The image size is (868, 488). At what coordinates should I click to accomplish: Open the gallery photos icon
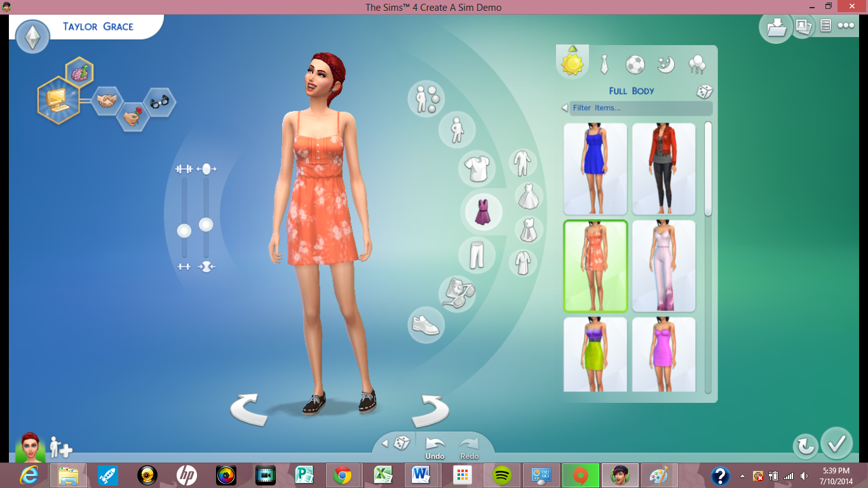click(803, 26)
